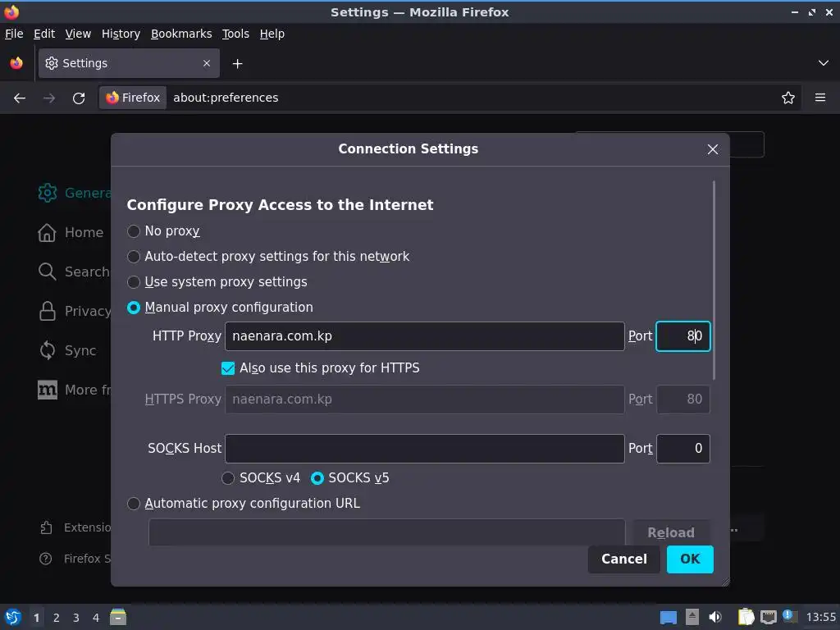Expand the list all tabs chevron

coord(824,63)
